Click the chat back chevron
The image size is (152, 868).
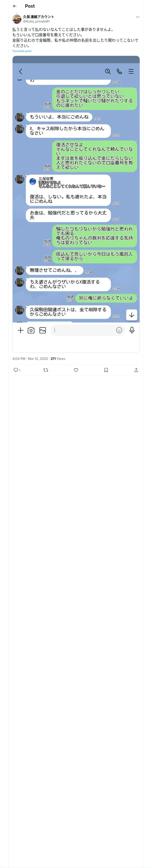(x=20, y=71)
